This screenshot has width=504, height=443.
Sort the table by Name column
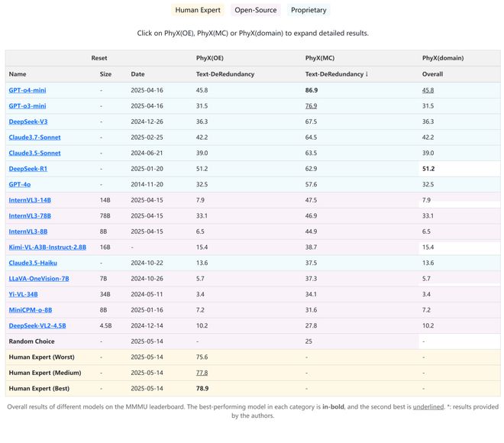18,74
